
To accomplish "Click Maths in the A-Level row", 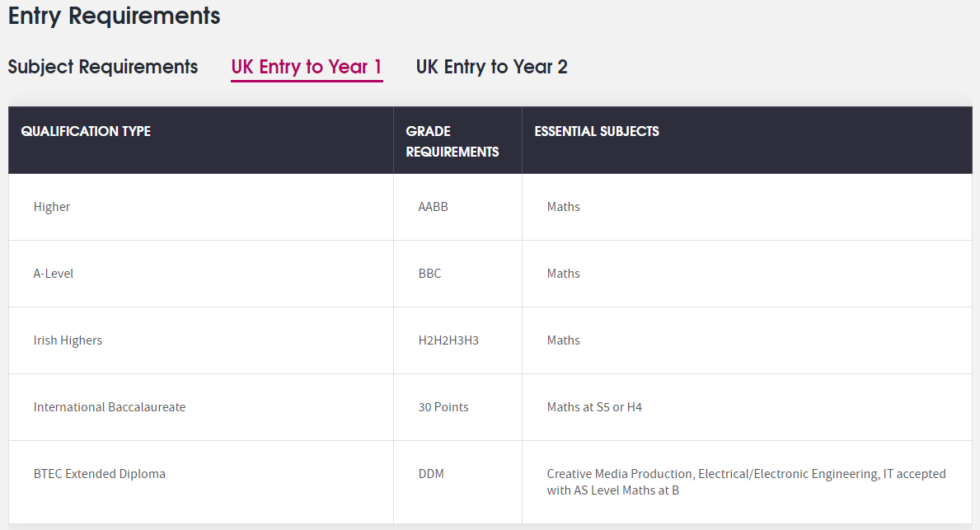I will [564, 274].
